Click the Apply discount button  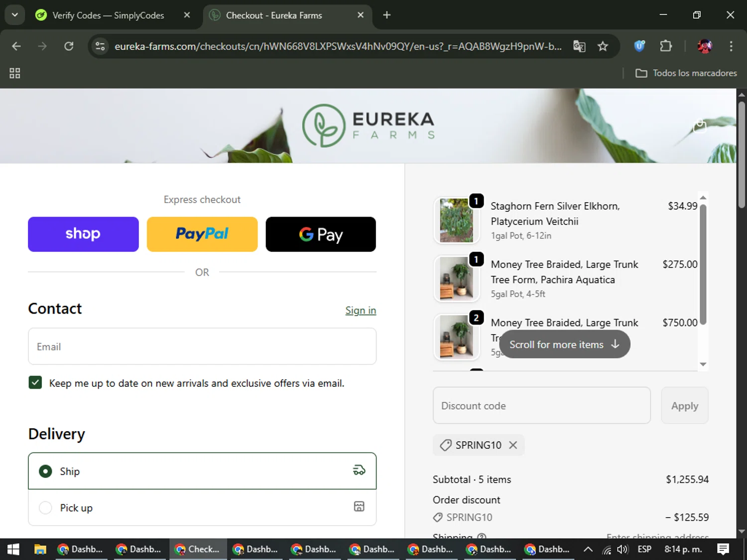(685, 405)
